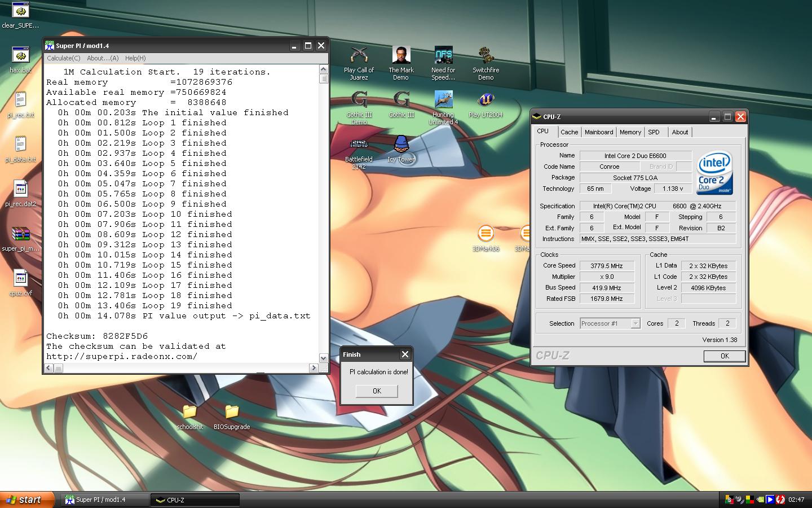
Task: Confirm OK in the Finish dialog
Action: tap(377, 391)
